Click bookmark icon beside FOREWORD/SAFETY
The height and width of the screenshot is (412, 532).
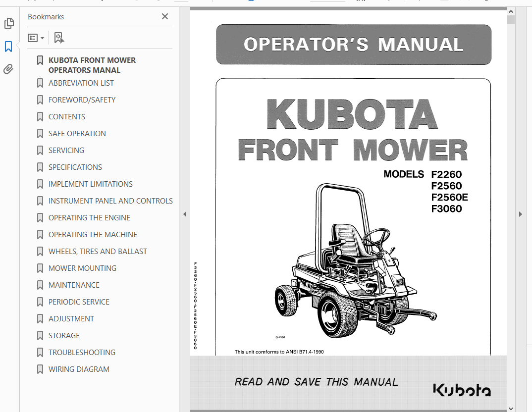(40, 100)
